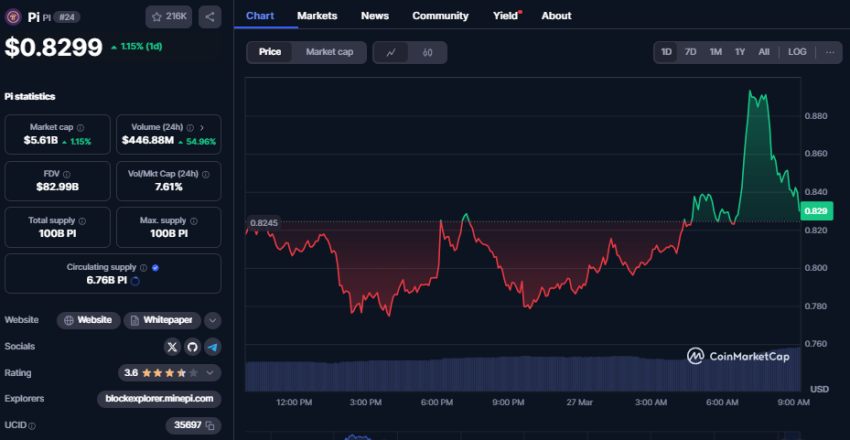Switch to candlestick chart icon
The image size is (850, 440).
click(428, 52)
